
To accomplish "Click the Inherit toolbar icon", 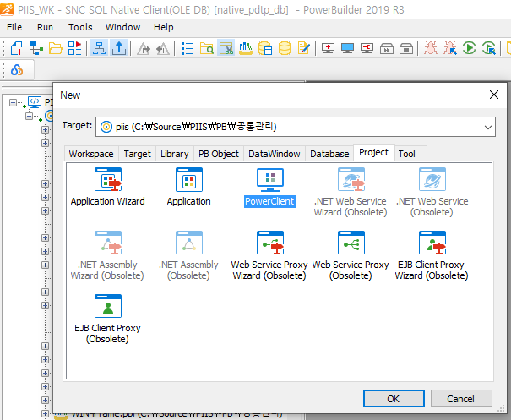I will [x=36, y=48].
